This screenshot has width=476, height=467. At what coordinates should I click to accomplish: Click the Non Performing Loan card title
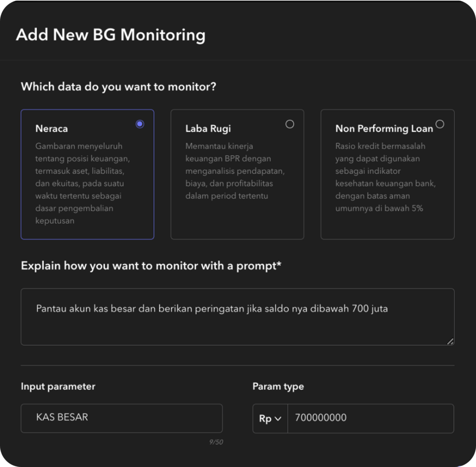[x=384, y=129]
